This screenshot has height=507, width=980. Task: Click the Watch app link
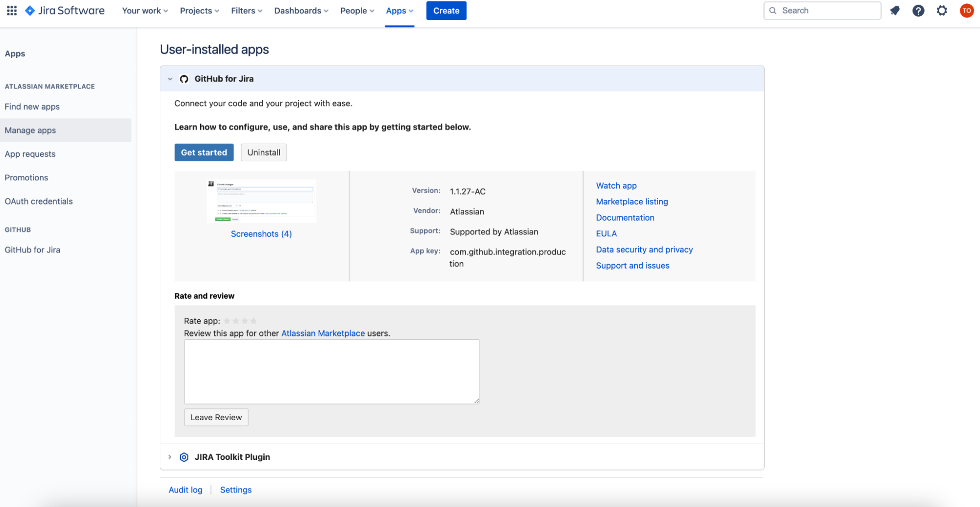(616, 186)
